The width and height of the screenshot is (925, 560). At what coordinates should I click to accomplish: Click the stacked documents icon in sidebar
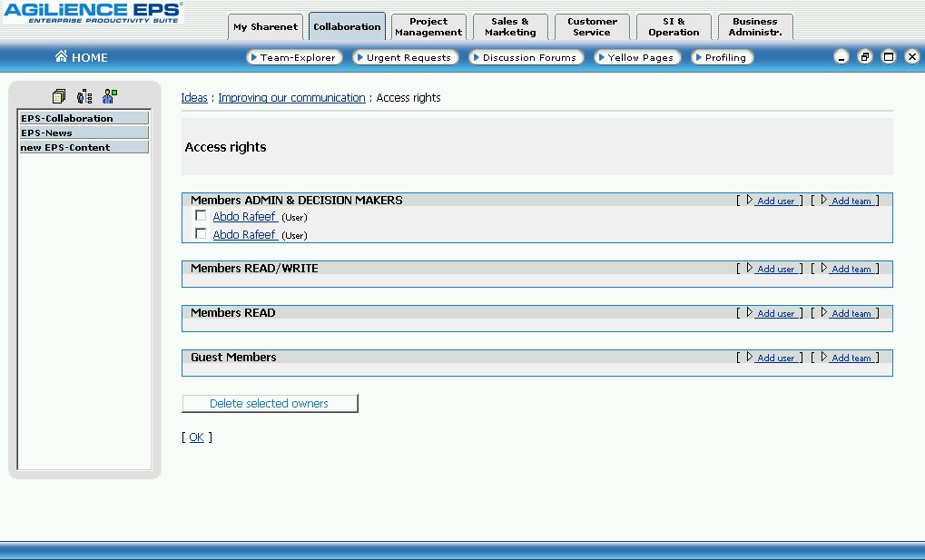(x=59, y=96)
